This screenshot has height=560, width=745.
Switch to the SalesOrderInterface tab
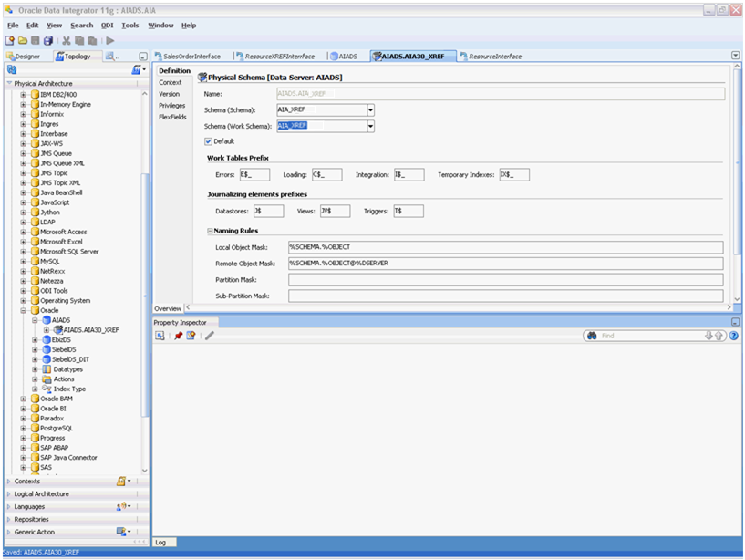(188, 57)
